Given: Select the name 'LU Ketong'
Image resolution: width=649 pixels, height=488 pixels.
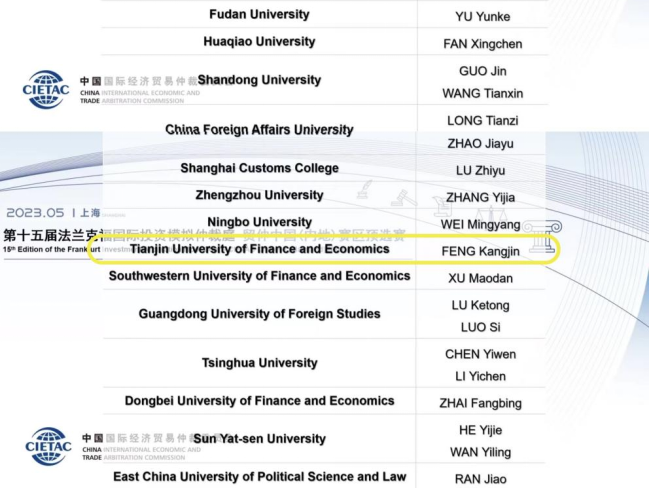Looking at the screenshot, I should point(481,305).
